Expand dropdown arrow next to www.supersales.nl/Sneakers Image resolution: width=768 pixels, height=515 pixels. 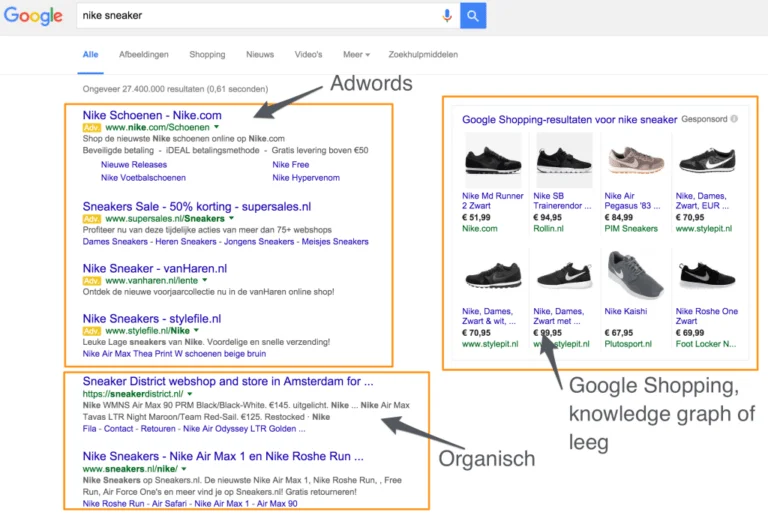pos(231,218)
